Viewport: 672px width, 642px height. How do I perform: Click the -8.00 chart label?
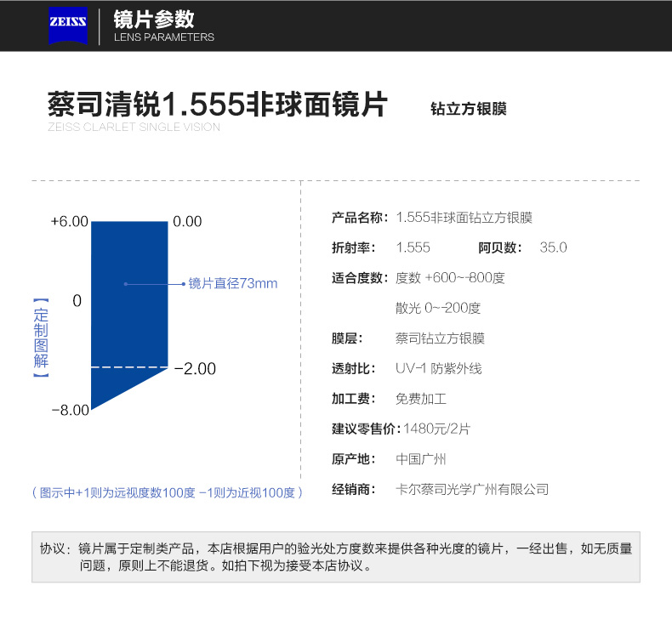(71, 411)
